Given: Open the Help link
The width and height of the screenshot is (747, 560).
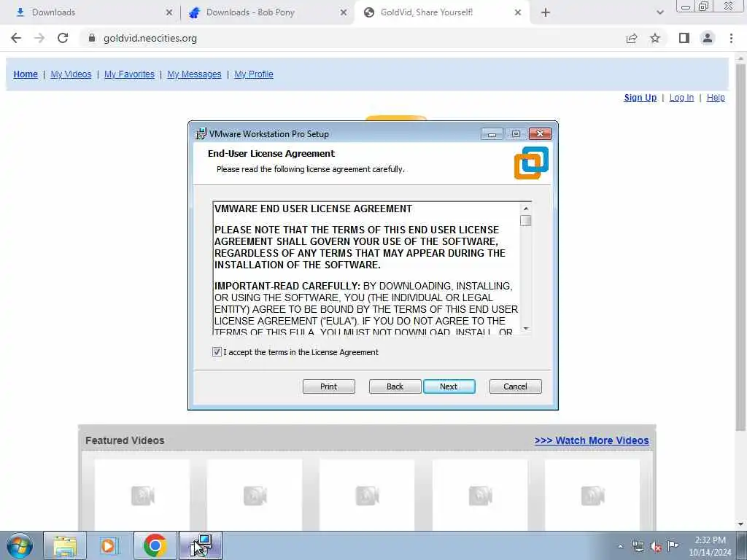Looking at the screenshot, I should [716, 98].
